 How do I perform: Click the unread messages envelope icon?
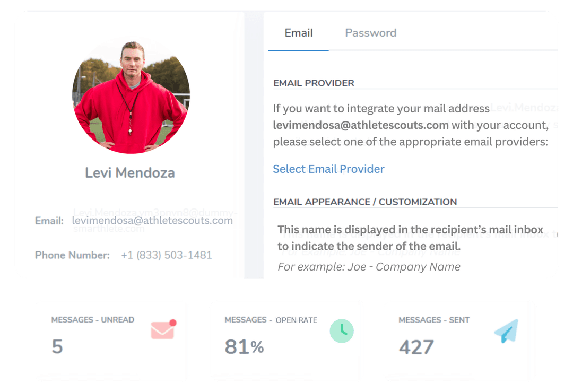pos(162,330)
